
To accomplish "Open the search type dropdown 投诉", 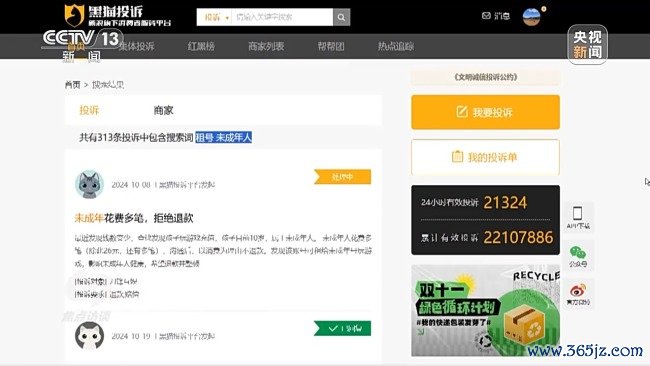I will click(x=216, y=17).
